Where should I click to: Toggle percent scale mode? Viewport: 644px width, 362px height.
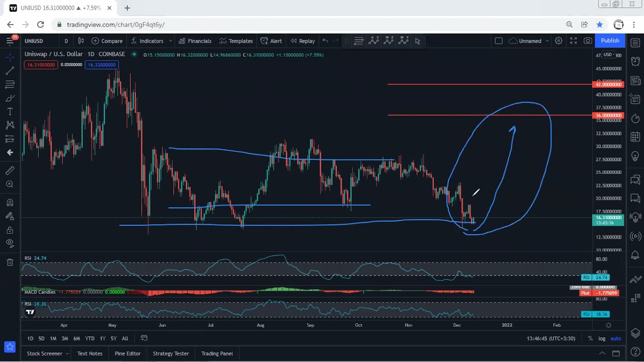pos(590,338)
